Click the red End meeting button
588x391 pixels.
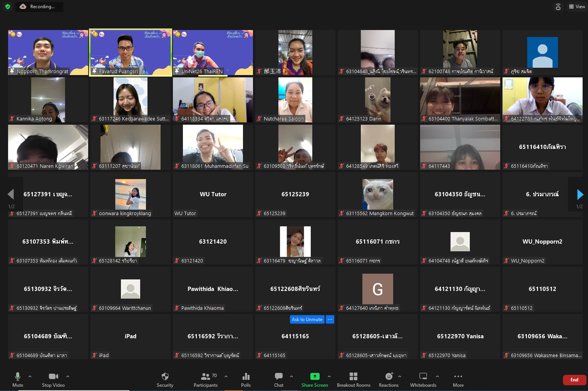pos(574,380)
